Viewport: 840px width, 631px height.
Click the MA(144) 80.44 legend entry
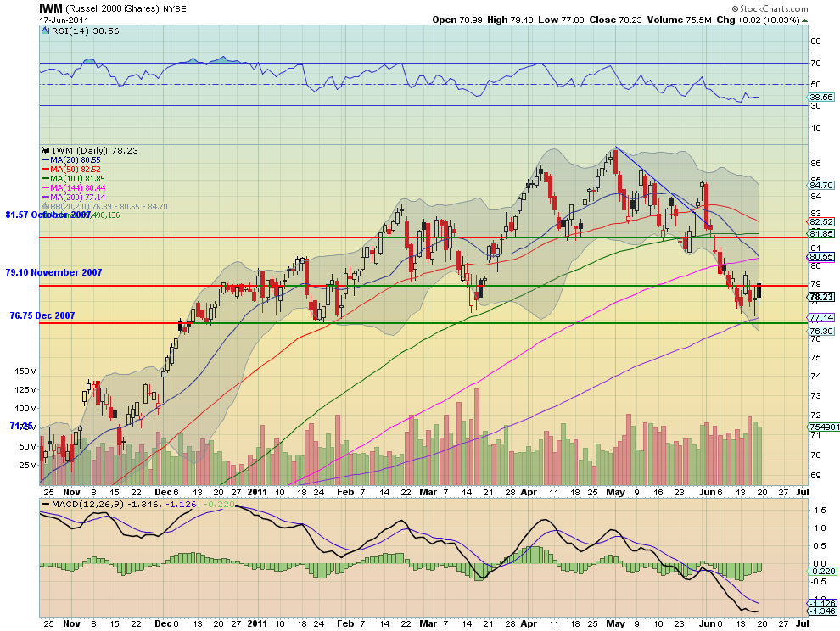pyautogui.click(x=73, y=187)
